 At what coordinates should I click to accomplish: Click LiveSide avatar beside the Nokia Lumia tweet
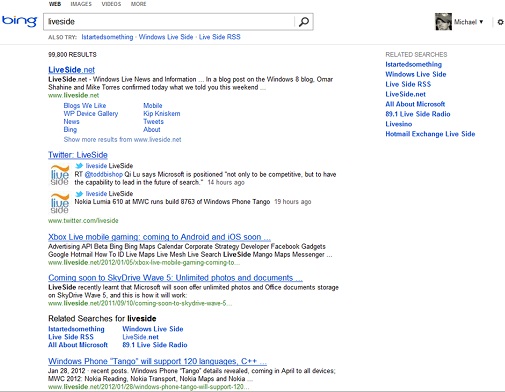tap(60, 203)
